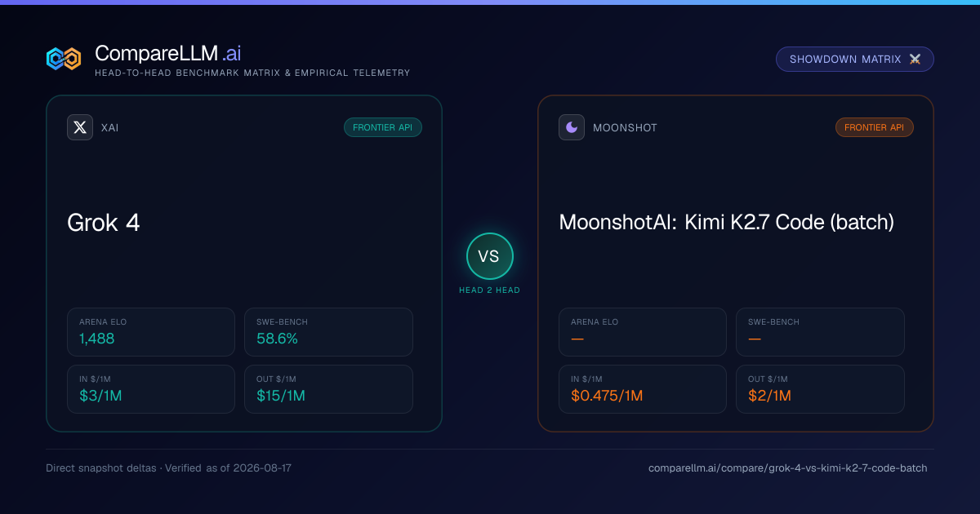Select the Grok 4 model title
The width and height of the screenshot is (980, 514).
click(104, 223)
